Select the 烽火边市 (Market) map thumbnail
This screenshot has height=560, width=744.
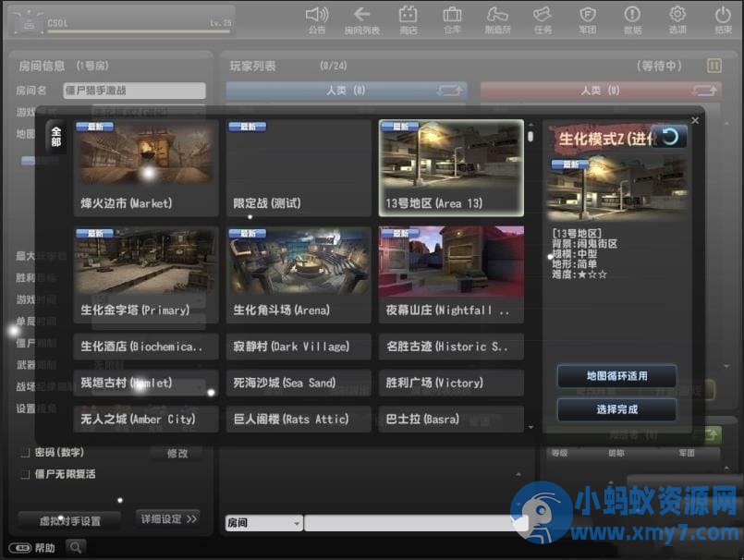point(146,168)
